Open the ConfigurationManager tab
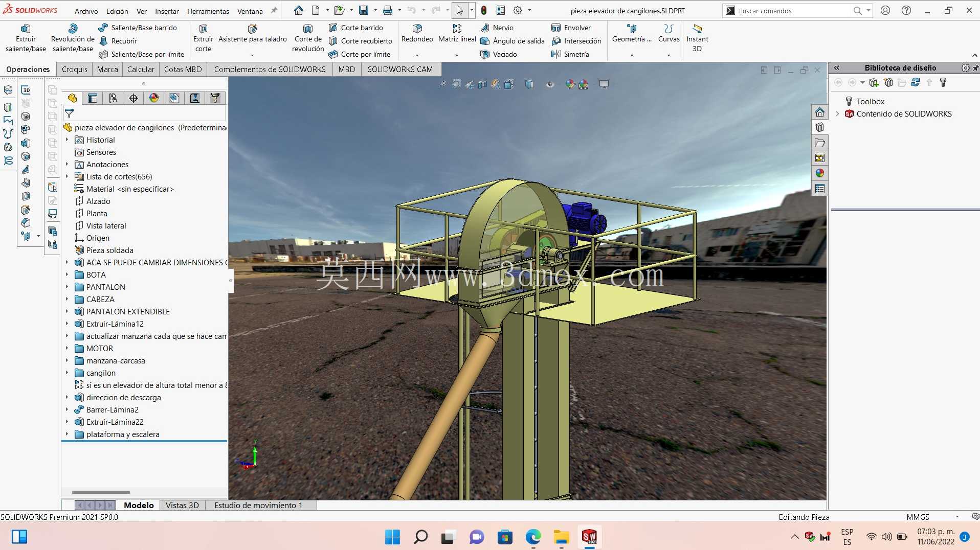The width and height of the screenshot is (980, 550). [113, 98]
